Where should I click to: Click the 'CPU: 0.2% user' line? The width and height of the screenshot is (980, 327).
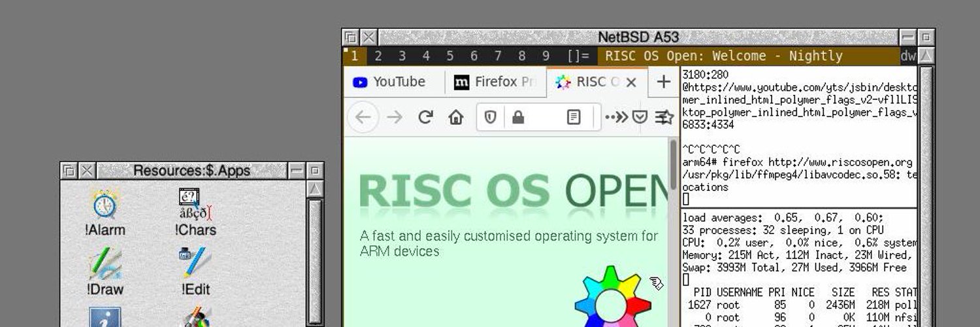799,242
